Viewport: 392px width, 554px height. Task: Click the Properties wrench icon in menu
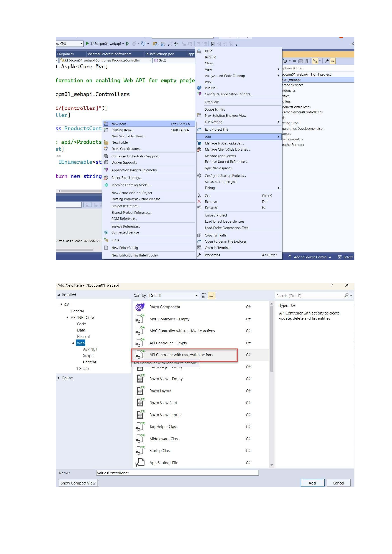199,255
